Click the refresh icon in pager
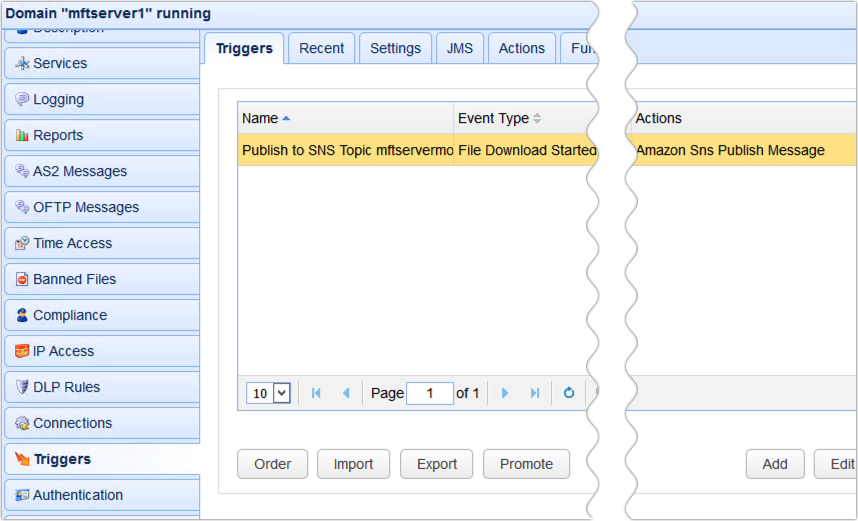The image size is (858, 521). [x=569, y=393]
